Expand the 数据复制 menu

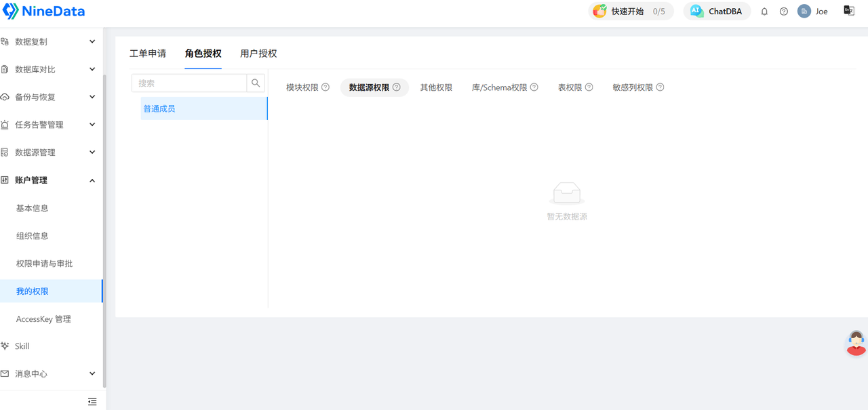pos(92,41)
